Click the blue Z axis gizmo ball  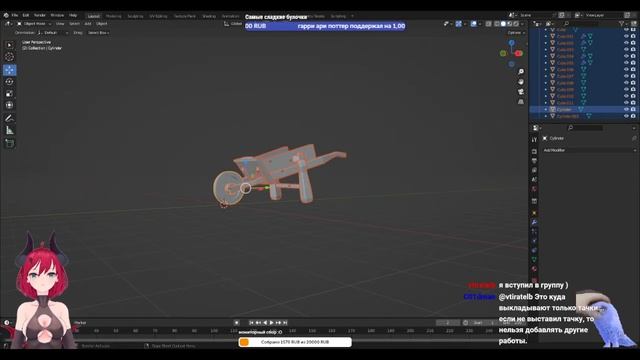click(x=511, y=42)
